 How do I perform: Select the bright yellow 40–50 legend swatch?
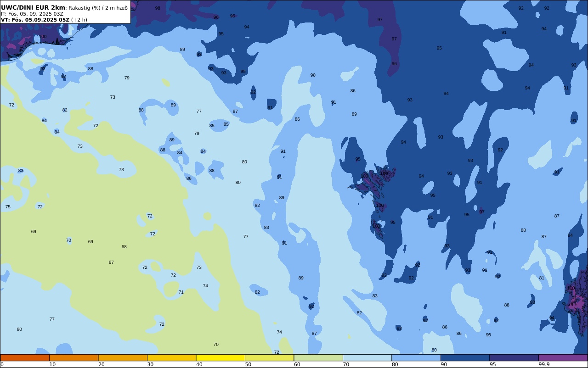coord(220,357)
